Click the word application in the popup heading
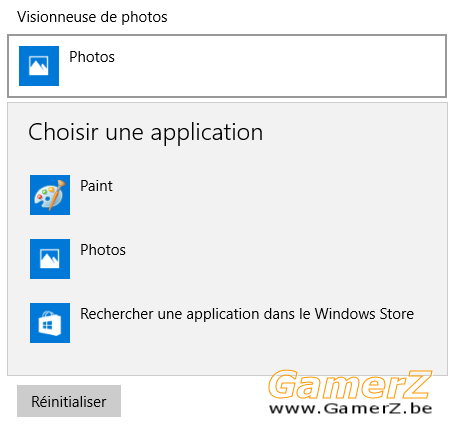The width and height of the screenshot is (453, 424). click(x=207, y=133)
